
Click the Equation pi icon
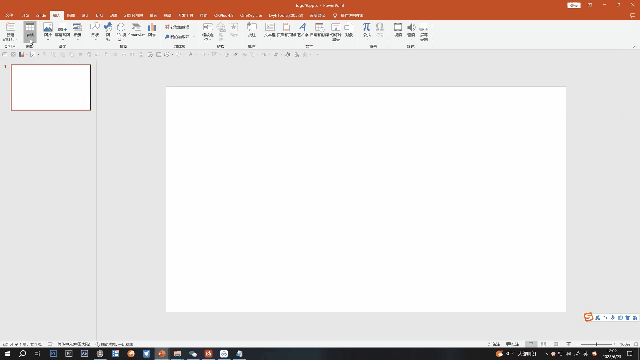click(367, 27)
